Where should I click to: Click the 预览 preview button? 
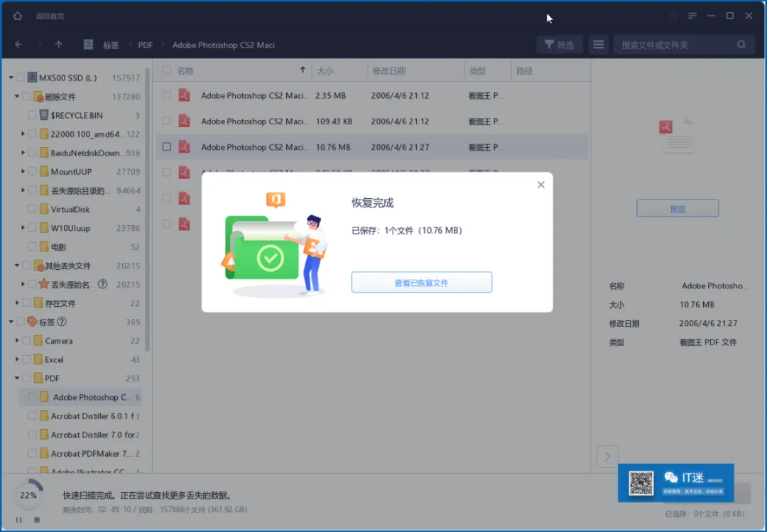(678, 209)
